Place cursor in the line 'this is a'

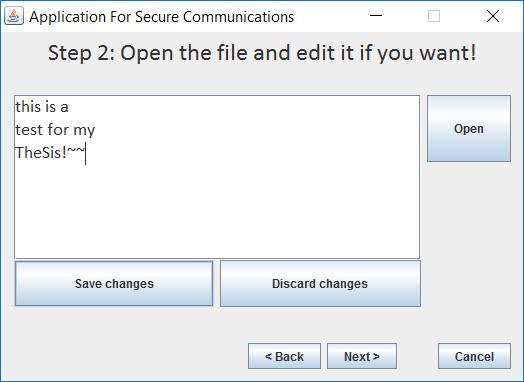click(42, 107)
